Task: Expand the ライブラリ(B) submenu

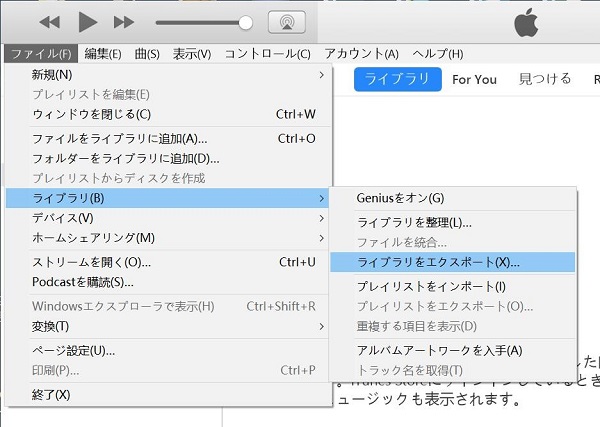Action: [167, 198]
